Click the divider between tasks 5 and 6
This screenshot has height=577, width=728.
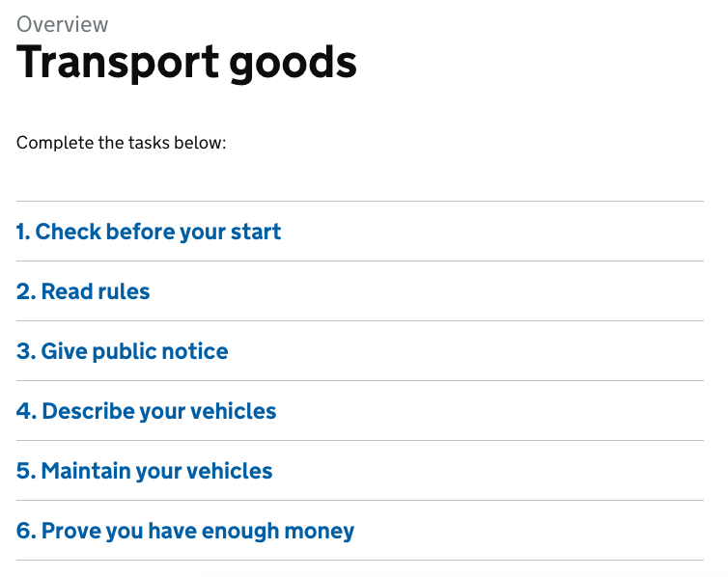coord(360,501)
